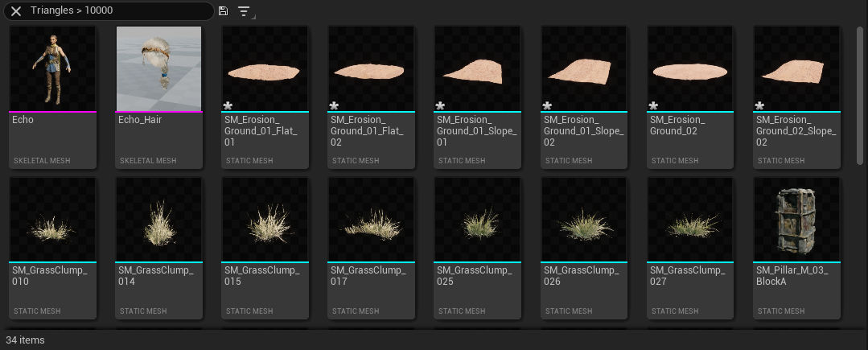Image resolution: width=868 pixels, height=350 pixels.
Task: Select the Echo_Hair skeletal mesh asset
Action: tap(158, 97)
